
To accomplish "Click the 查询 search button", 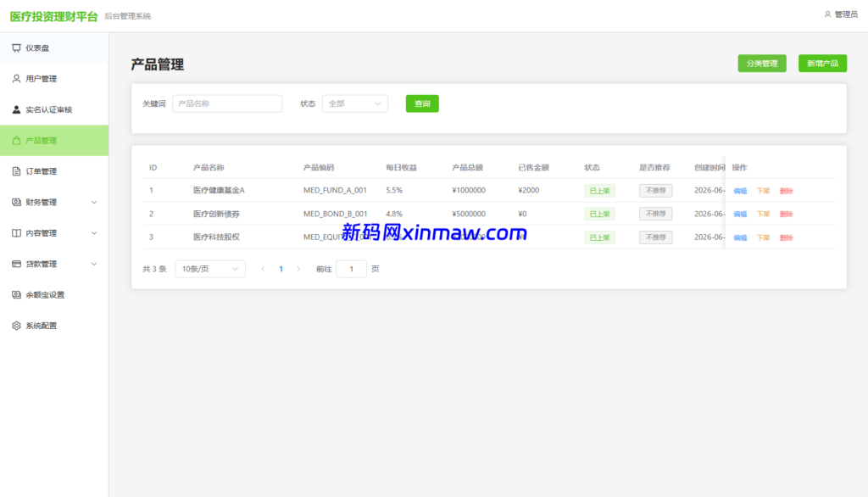I will (x=422, y=103).
